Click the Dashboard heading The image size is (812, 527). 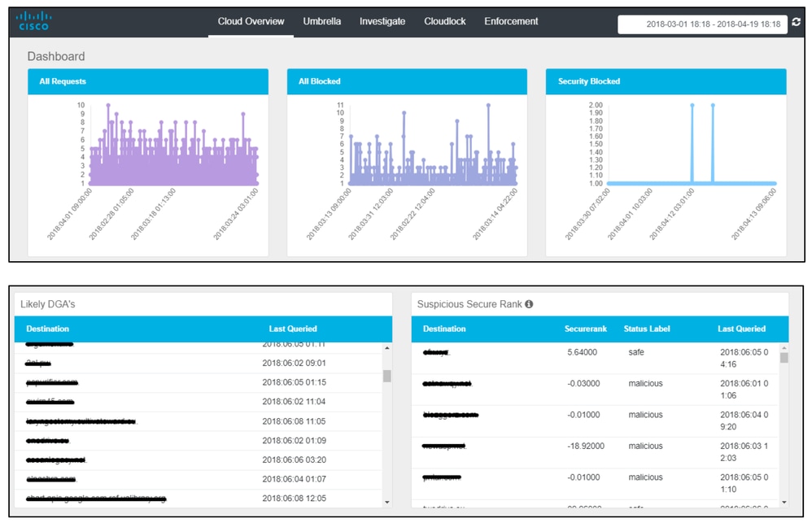pyautogui.click(x=56, y=56)
